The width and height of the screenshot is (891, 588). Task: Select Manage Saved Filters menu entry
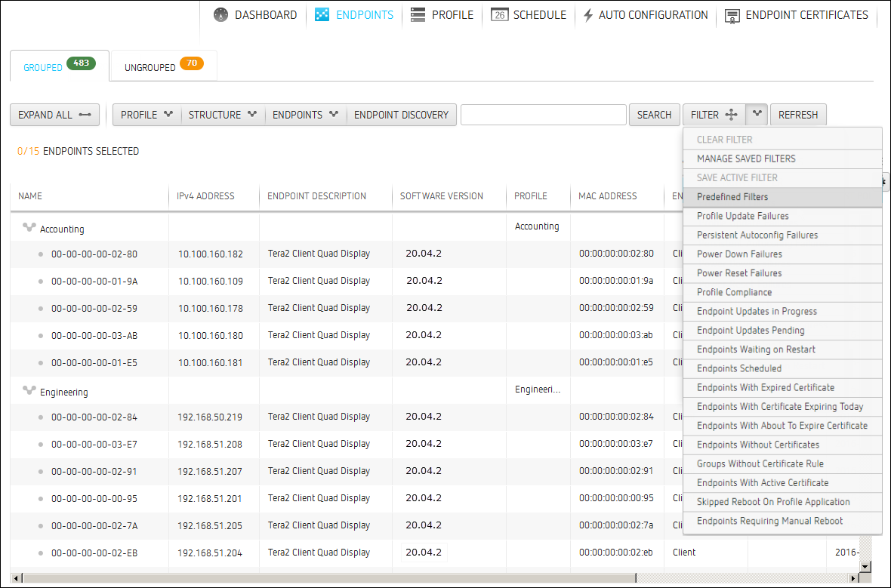click(x=782, y=159)
